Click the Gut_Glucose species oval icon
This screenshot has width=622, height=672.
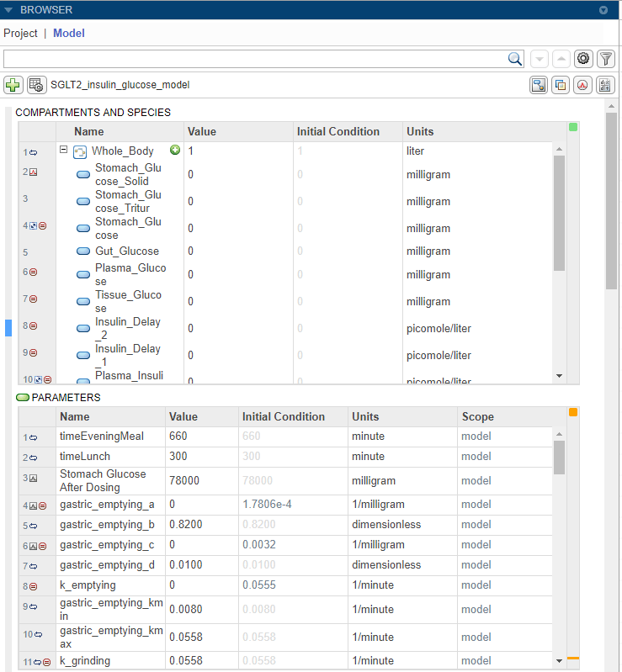(83, 251)
